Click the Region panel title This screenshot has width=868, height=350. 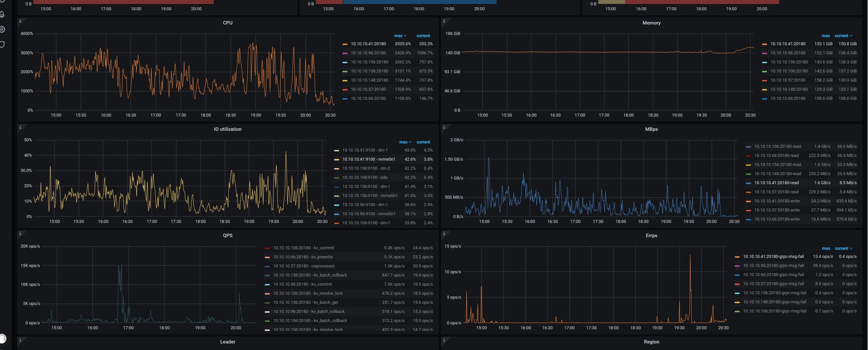pos(651,342)
